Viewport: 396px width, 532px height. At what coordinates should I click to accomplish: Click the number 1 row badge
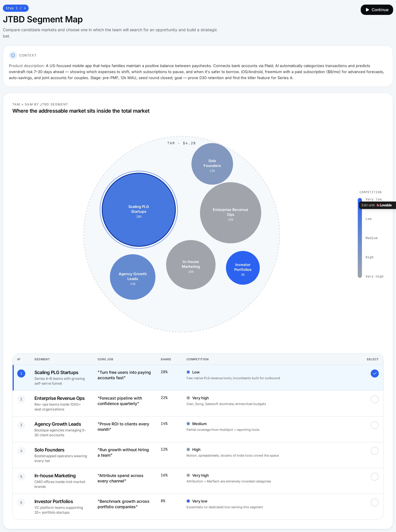[21, 373]
